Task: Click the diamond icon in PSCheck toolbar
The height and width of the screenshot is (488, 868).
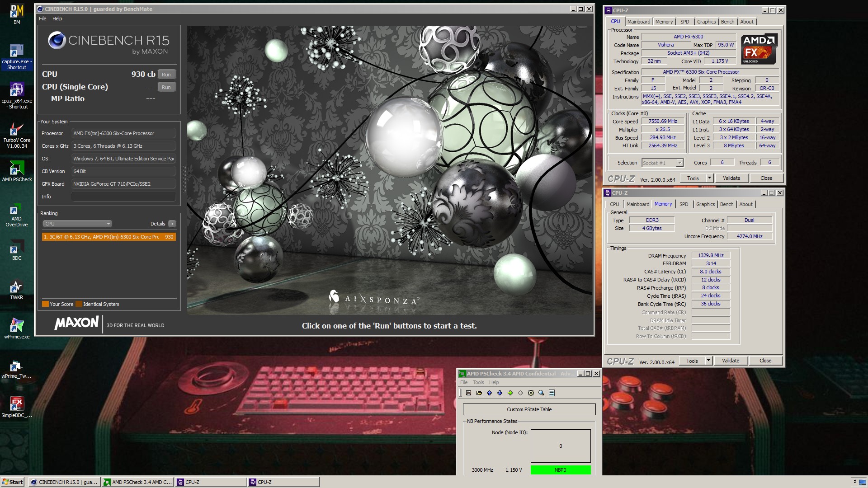Action: click(520, 393)
